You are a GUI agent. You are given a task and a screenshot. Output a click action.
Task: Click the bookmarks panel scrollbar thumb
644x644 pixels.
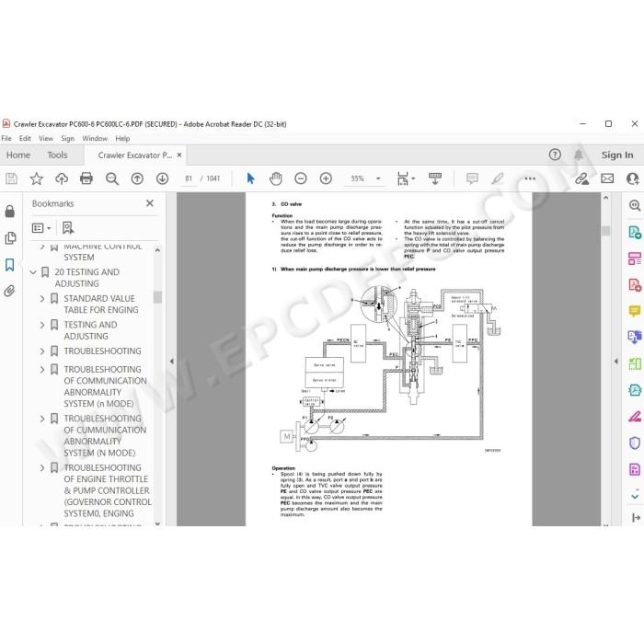(157, 297)
